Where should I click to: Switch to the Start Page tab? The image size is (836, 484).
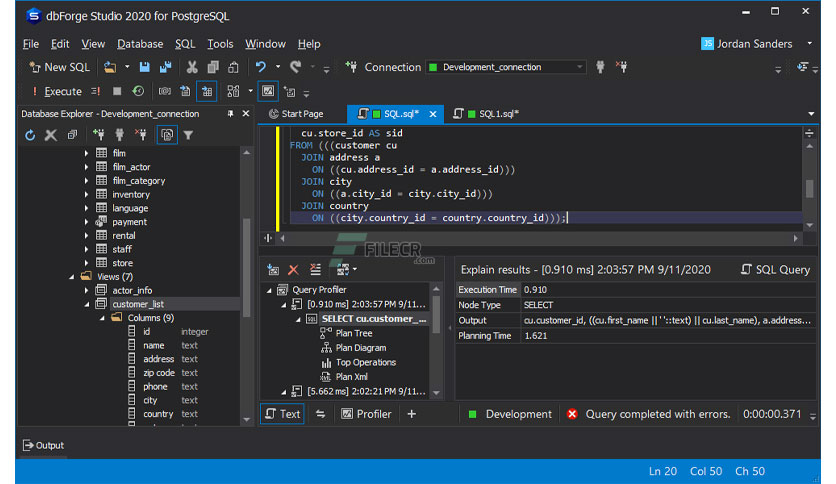coord(296,114)
